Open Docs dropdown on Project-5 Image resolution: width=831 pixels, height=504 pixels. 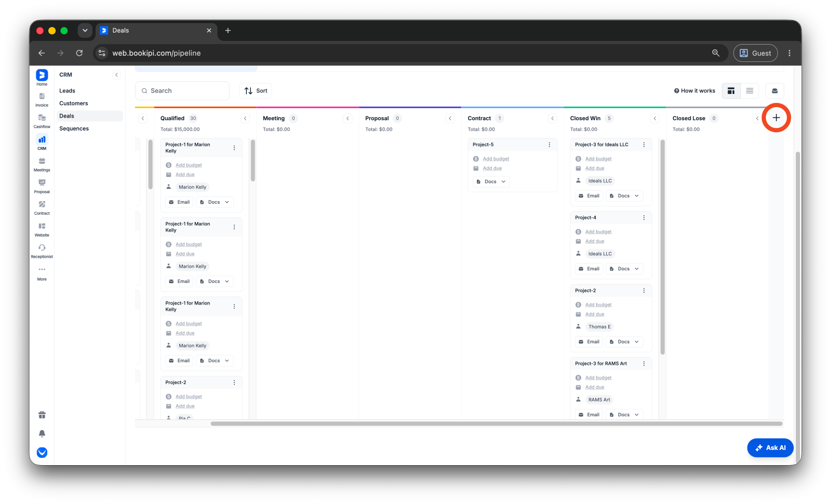[x=491, y=182]
